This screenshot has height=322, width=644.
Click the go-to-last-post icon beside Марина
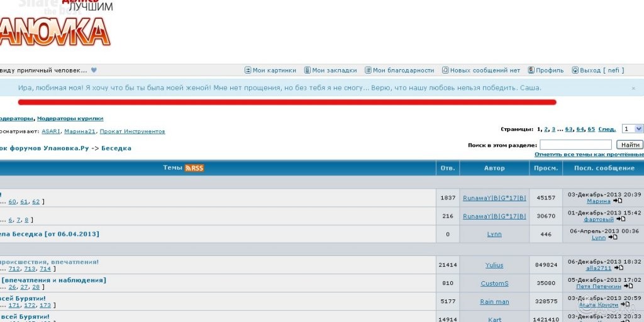tap(618, 201)
